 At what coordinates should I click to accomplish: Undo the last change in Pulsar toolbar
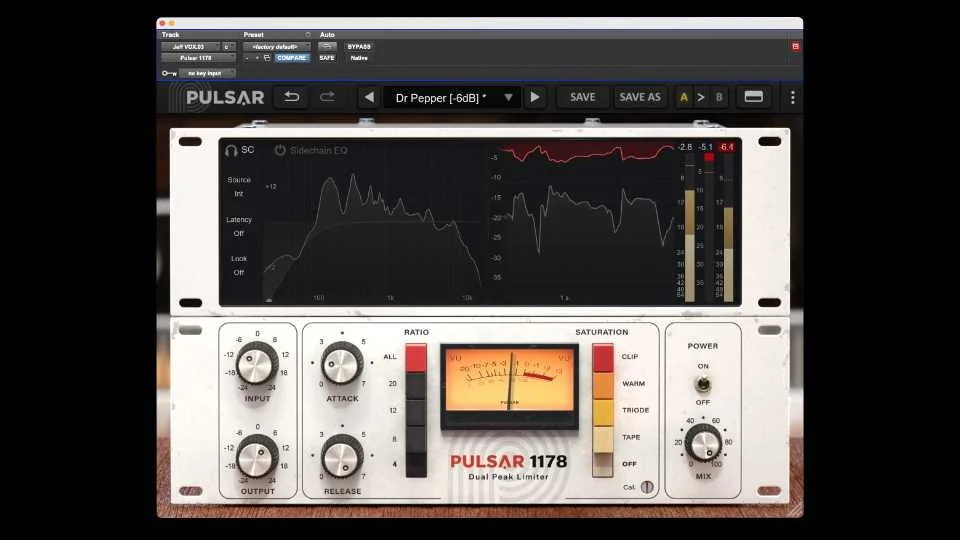pos(292,97)
